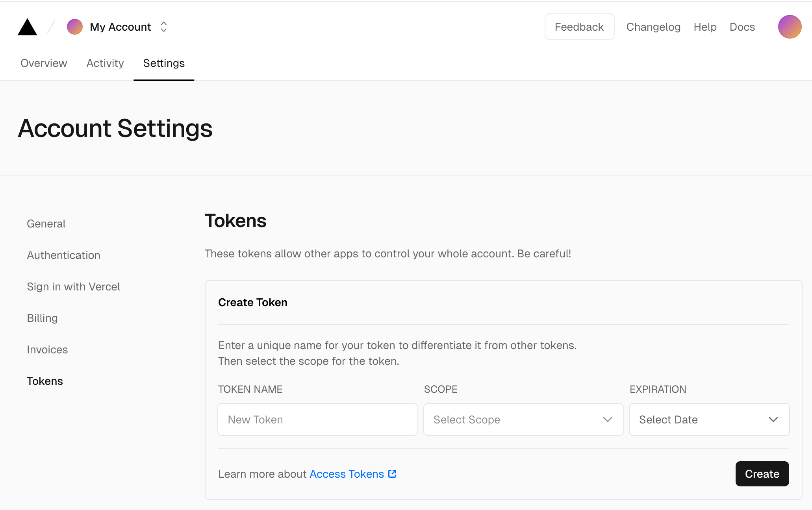The width and height of the screenshot is (812, 510).
Task: Click the Vercel triangle logo
Action: [x=27, y=27]
